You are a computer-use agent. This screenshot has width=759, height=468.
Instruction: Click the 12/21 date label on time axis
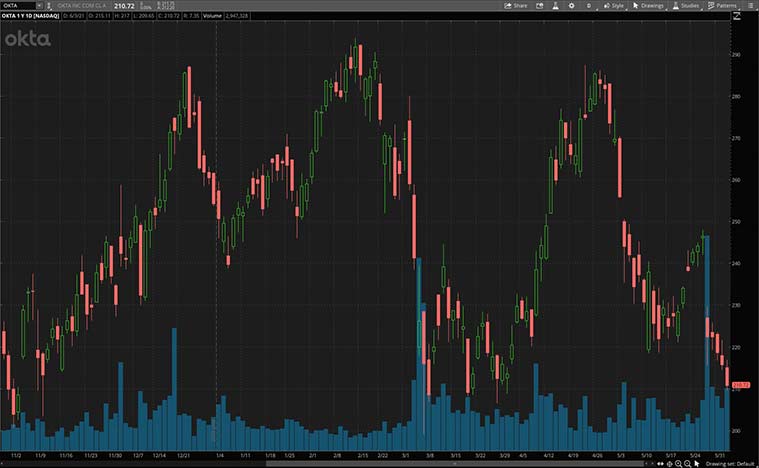pos(183,456)
